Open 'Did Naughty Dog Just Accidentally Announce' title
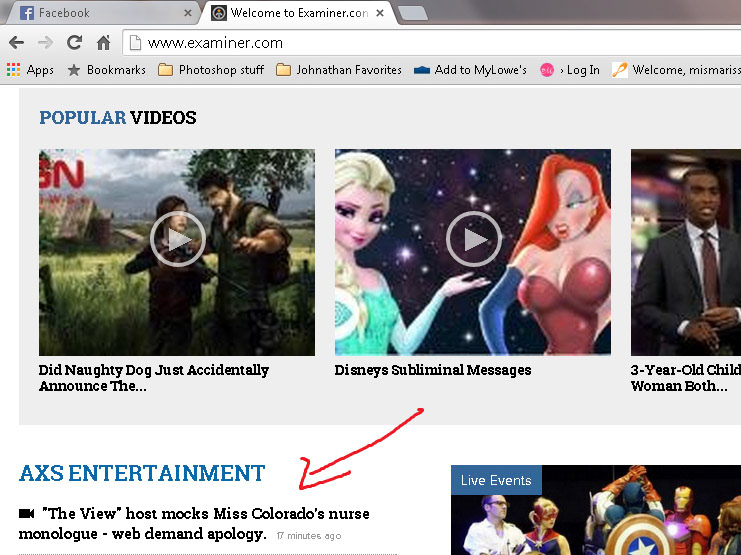The height and width of the screenshot is (555, 741). pyautogui.click(x=154, y=378)
